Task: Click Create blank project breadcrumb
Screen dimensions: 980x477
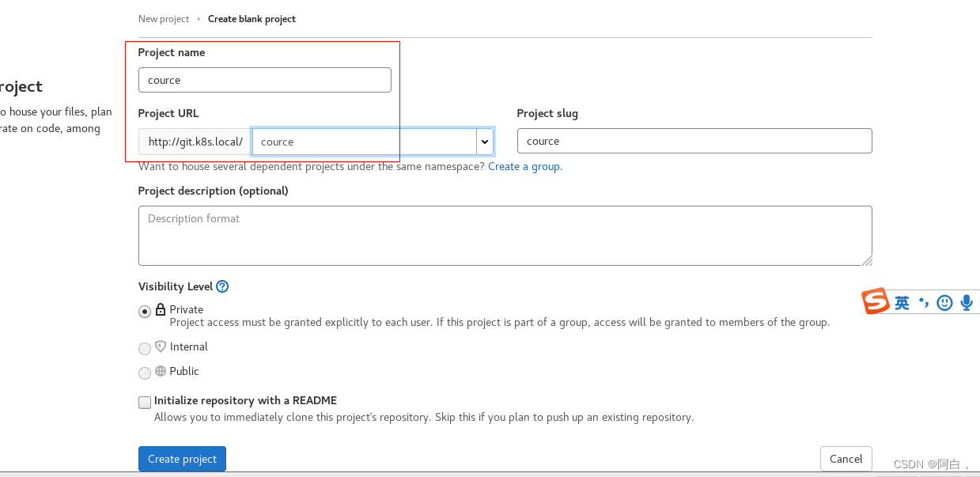Action: [x=252, y=19]
